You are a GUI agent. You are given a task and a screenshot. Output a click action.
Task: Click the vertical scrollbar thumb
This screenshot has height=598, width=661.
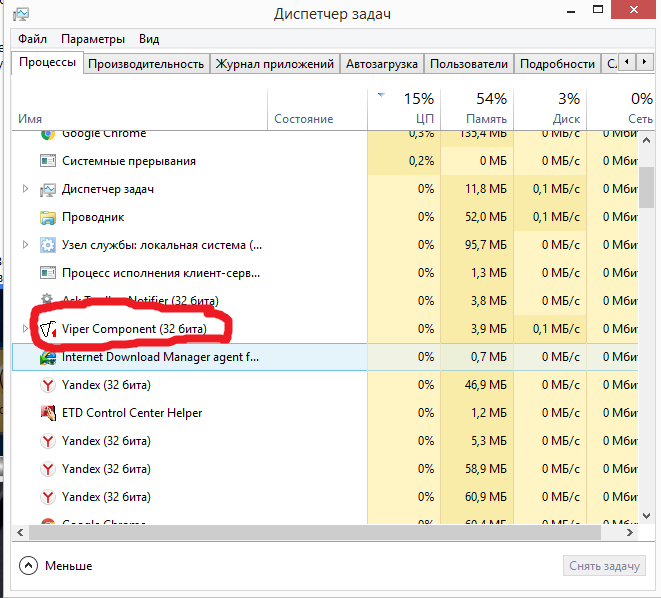pyautogui.click(x=647, y=188)
